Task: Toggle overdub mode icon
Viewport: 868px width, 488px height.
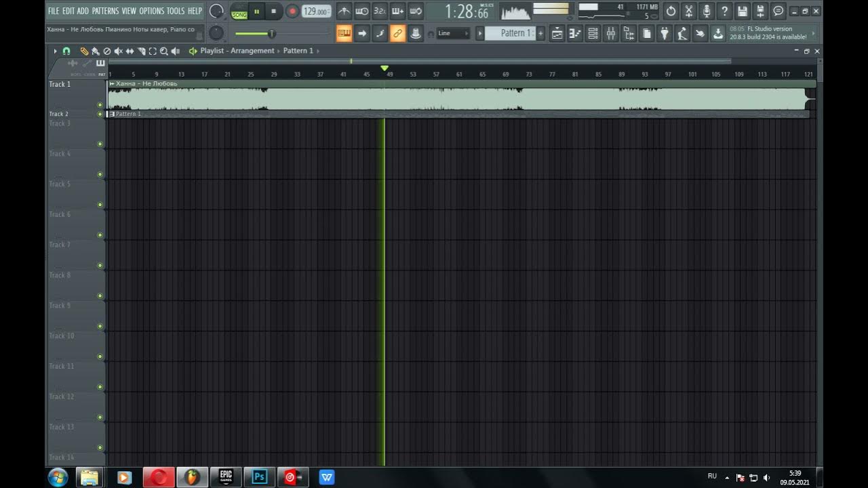Action: point(398,11)
